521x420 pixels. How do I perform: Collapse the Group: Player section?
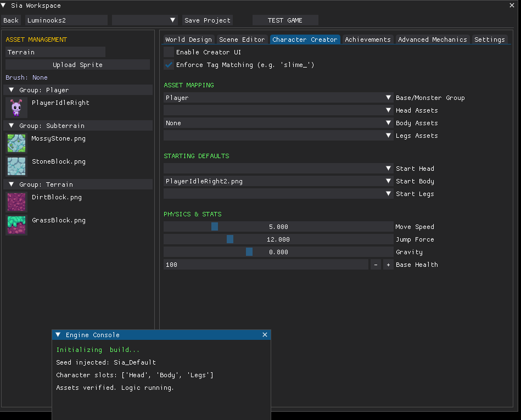point(11,90)
